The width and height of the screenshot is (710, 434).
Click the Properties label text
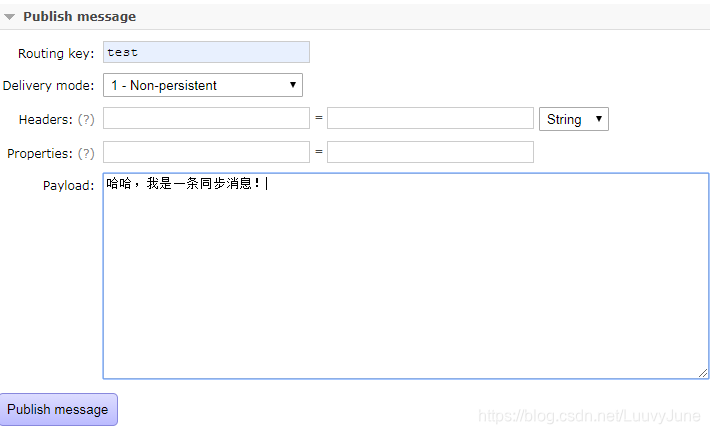point(40,154)
